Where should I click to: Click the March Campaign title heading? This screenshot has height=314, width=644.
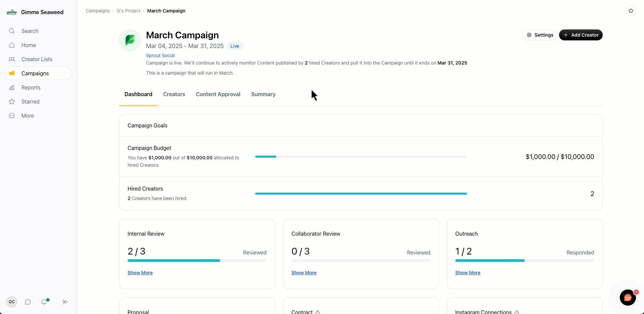(182, 35)
